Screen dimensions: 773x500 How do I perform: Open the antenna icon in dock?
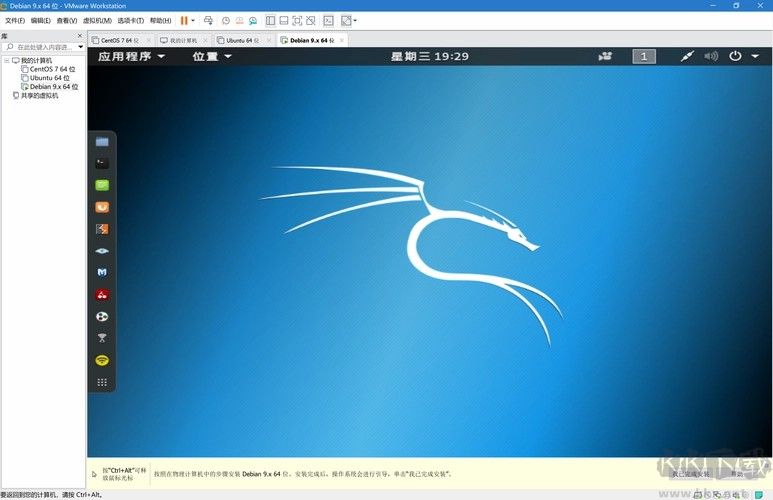102,338
